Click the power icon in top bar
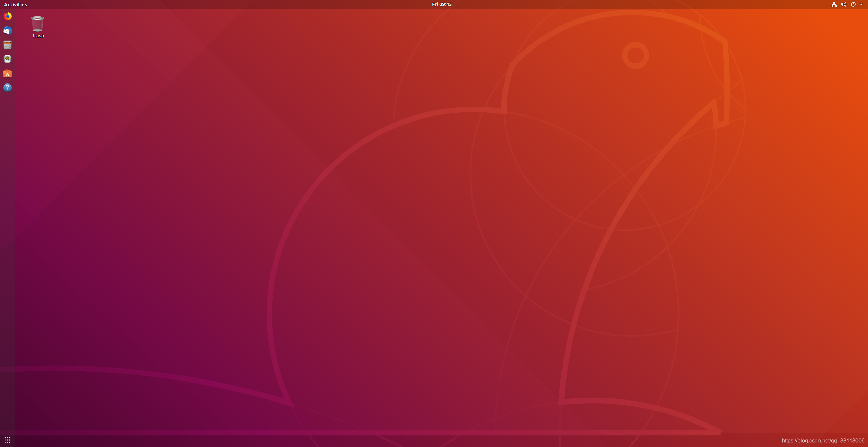868x447 pixels. click(x=853, y=4)
